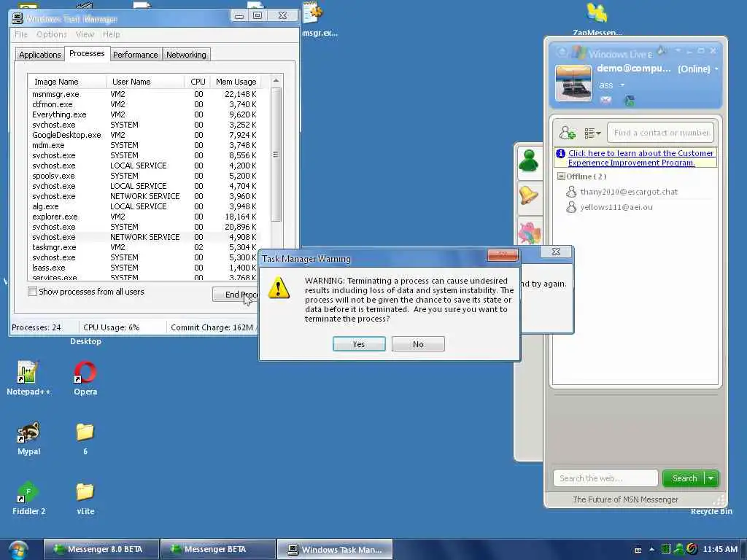Click the green buddy contacts tab icon
747x560 pixels.
[529, 160]
